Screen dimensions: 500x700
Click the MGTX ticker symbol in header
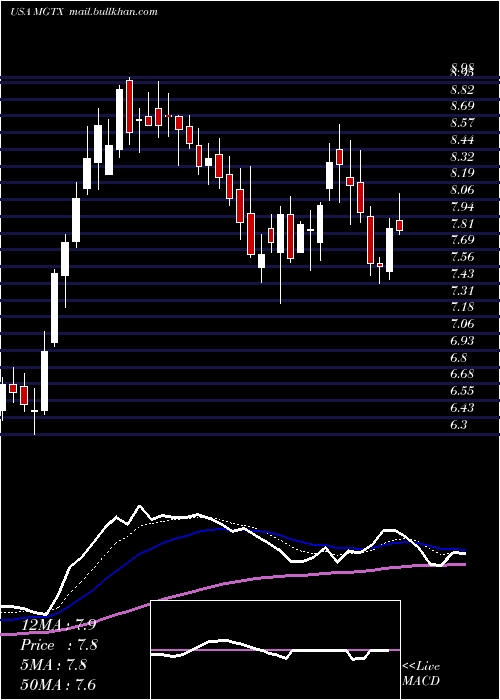pyautogui.click(x=47, y=12)
